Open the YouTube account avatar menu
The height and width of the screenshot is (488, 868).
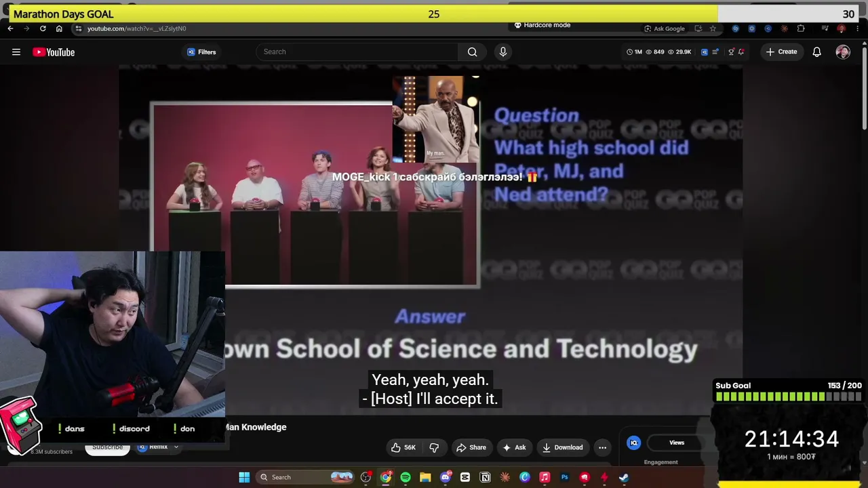(843, 52)
